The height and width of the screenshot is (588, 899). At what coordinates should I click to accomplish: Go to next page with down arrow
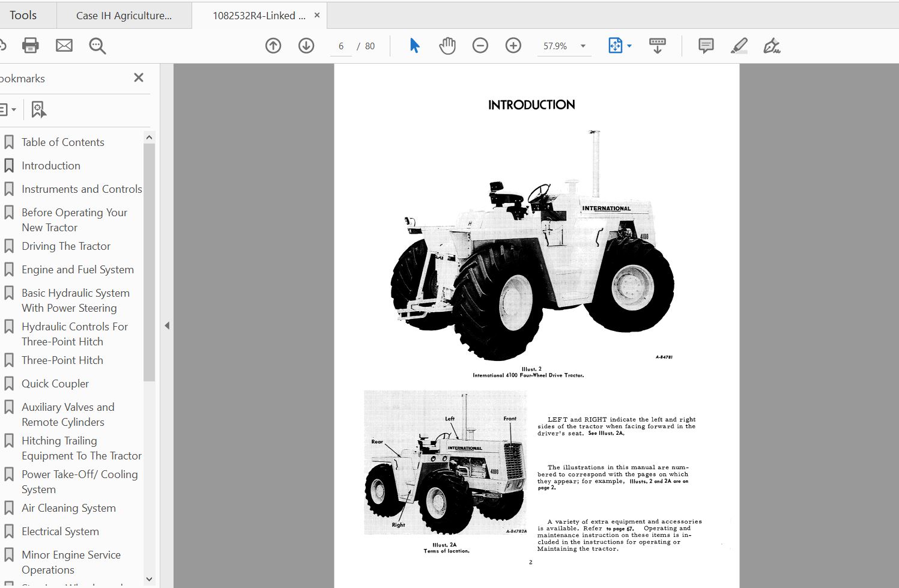tap(306, 46)
